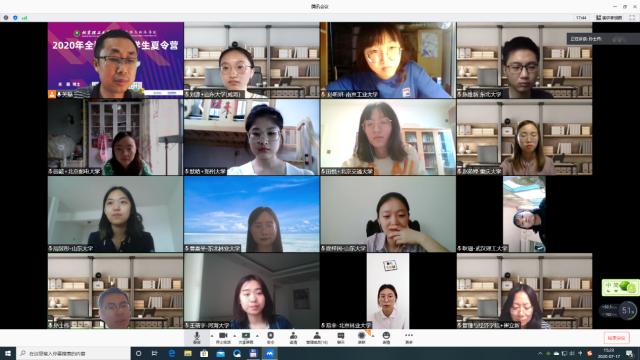
Task: Open the three-dot more menu
Action: [x=409, y=338]
